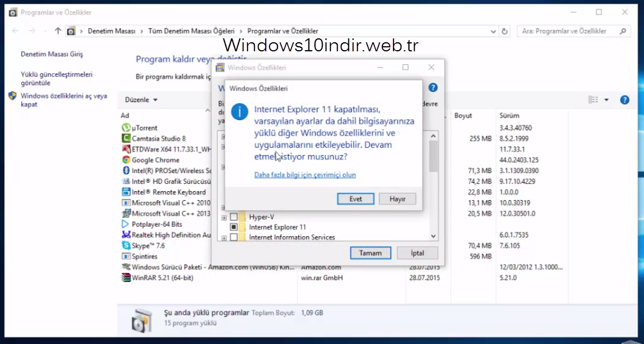Open Yüklü güncelleştirmeleri görüntüle link
Viewport: 644px width, 344px height.
coord(57,78)
